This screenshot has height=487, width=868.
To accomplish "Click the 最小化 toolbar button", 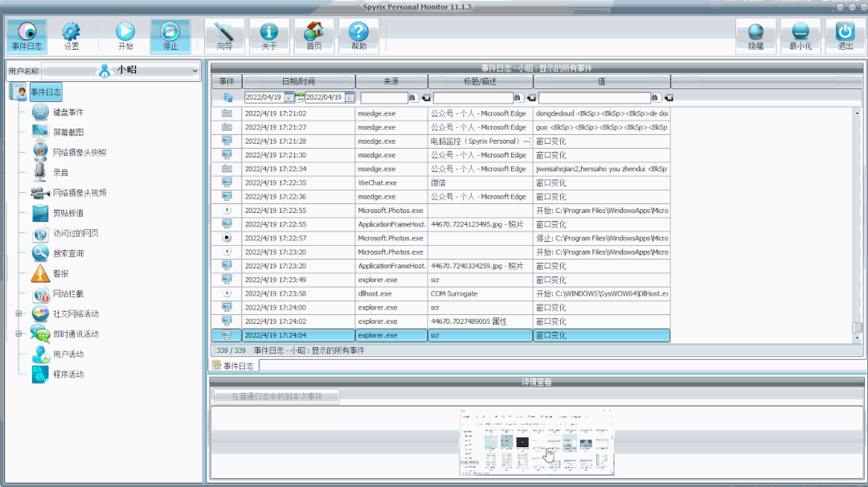I will click(800, 36).
